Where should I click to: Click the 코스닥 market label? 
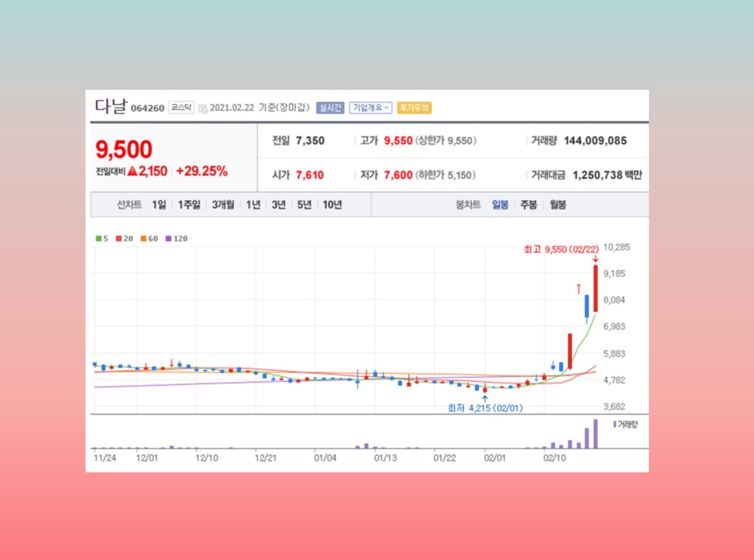(x=181, y=108)
